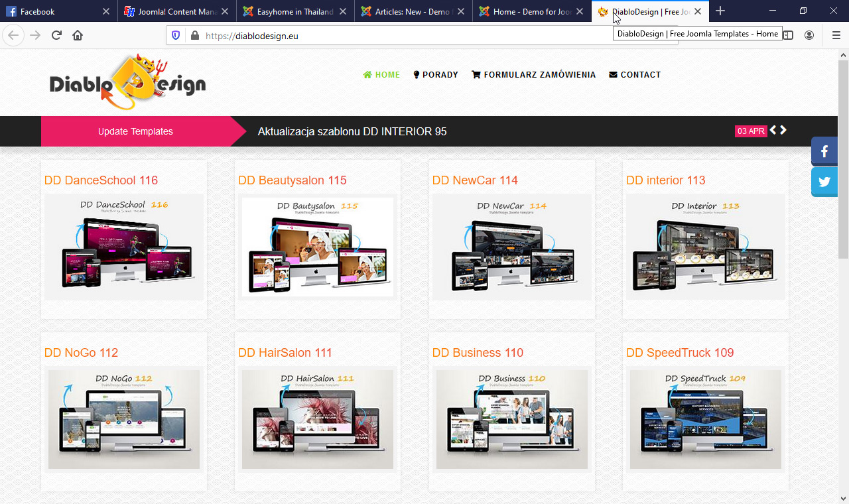
Task: Click the tracking protection shield icon
Action: [x=176, y=35]
